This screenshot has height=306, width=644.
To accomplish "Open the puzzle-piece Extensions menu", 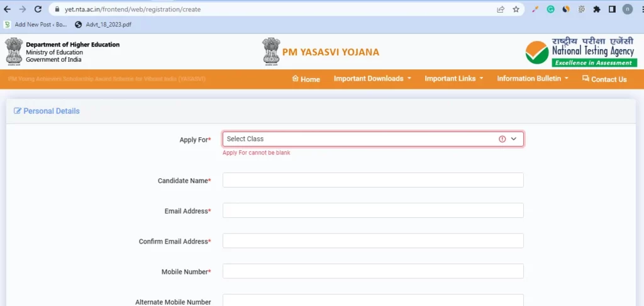I will 597,9.
